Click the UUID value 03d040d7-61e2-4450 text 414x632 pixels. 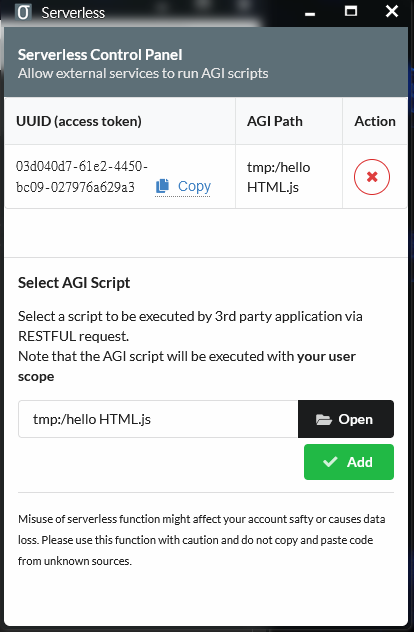82,166
